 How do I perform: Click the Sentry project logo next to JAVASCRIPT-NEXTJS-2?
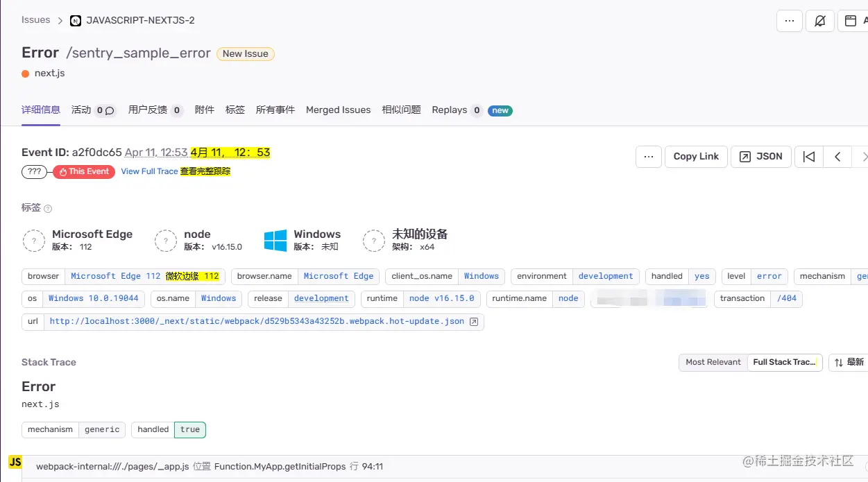pos(76,20)
